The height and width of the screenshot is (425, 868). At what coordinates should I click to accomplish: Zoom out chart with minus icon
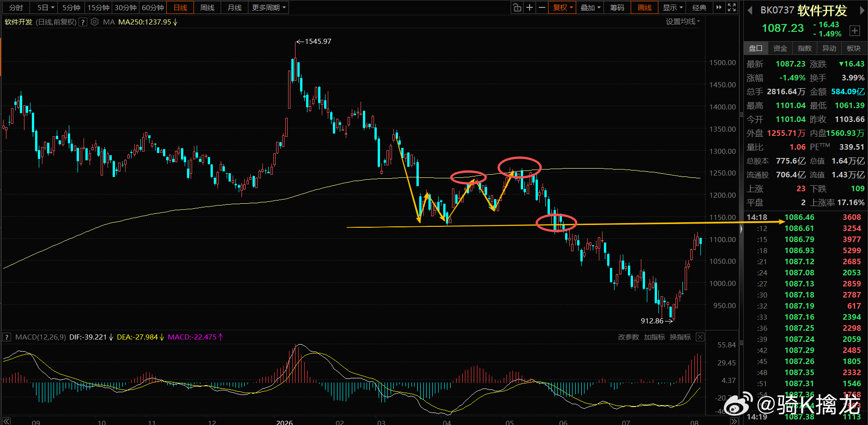pos(542,7)
